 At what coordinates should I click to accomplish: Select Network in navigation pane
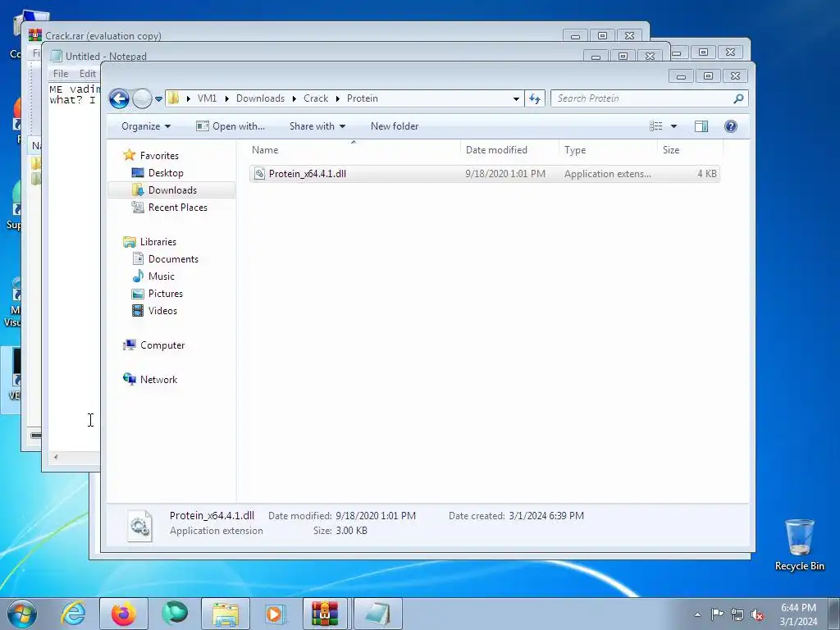[158, 380]
